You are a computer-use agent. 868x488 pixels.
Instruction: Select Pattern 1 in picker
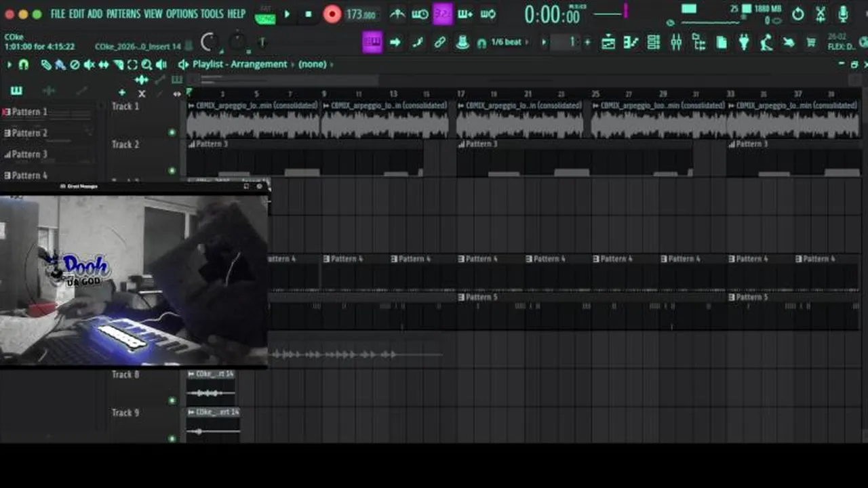click(x=30, y=112)
